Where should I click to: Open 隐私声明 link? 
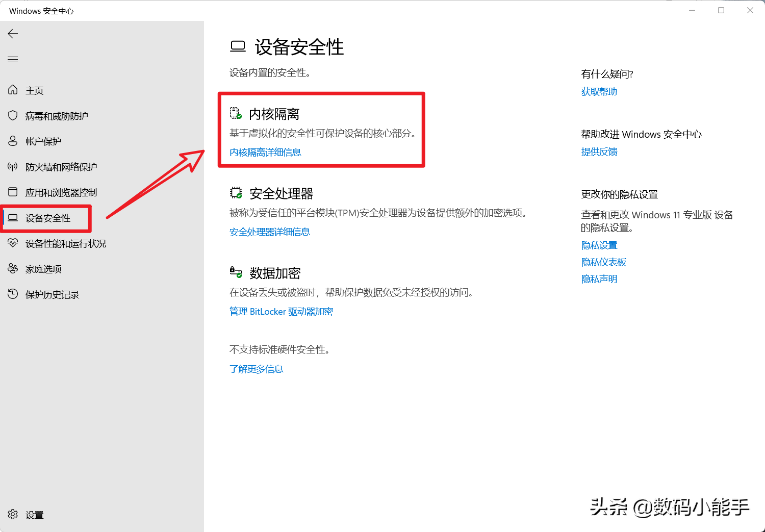(x=599, y=279)
